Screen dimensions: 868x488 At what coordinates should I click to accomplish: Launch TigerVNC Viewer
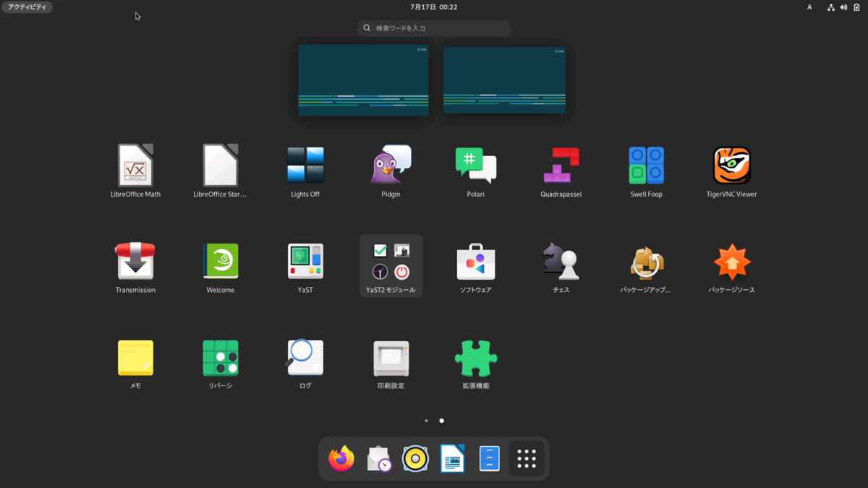coord(731,171)
